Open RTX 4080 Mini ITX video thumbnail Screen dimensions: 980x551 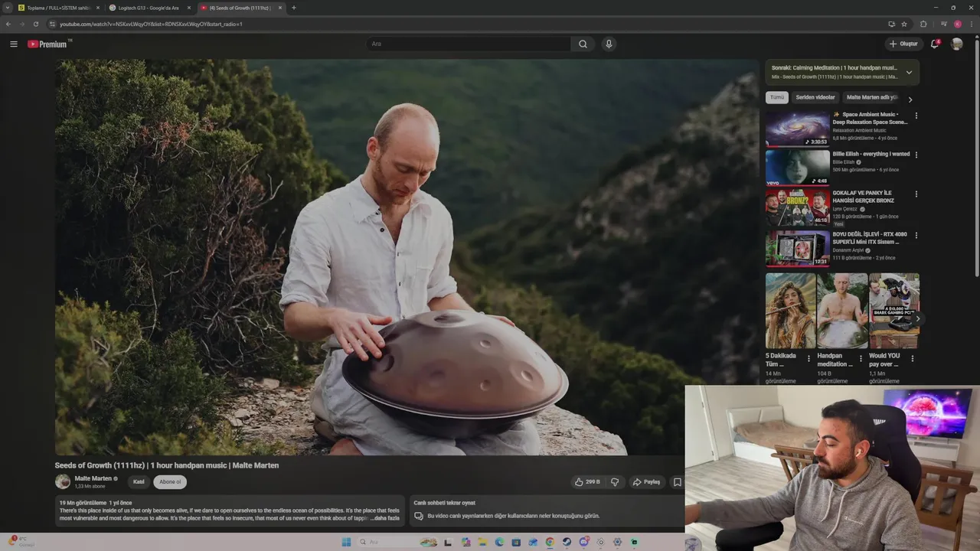[797, 248]
